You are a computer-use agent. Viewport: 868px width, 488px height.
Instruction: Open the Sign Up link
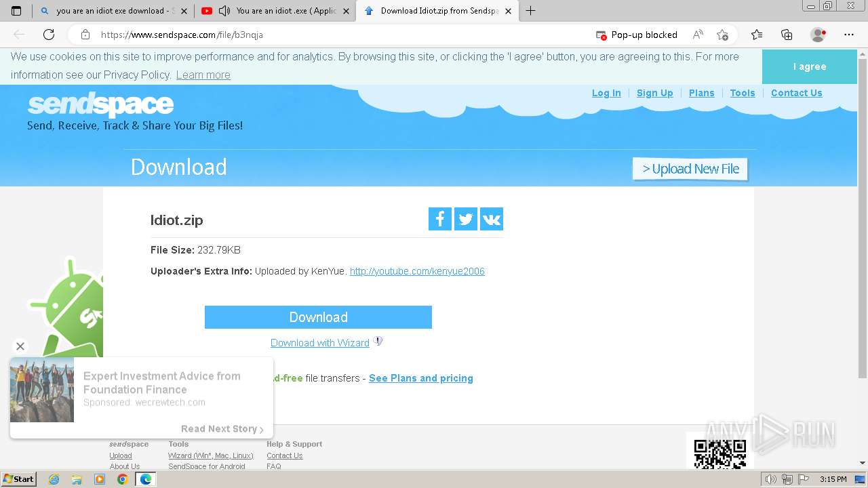[654, 93]
